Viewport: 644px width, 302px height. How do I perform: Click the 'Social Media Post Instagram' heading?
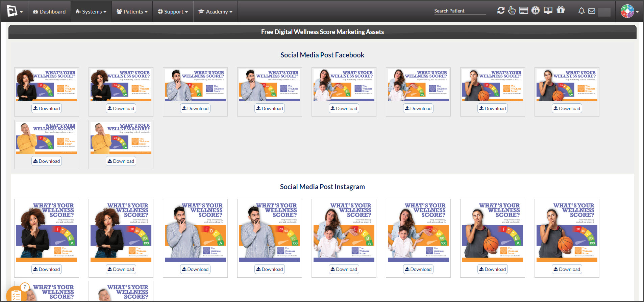coord(322,187)
